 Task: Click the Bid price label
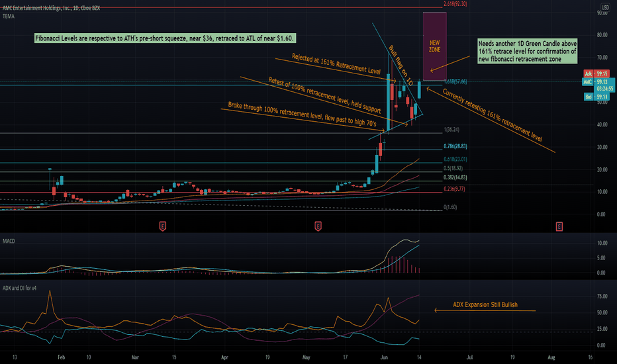[596, 97]
